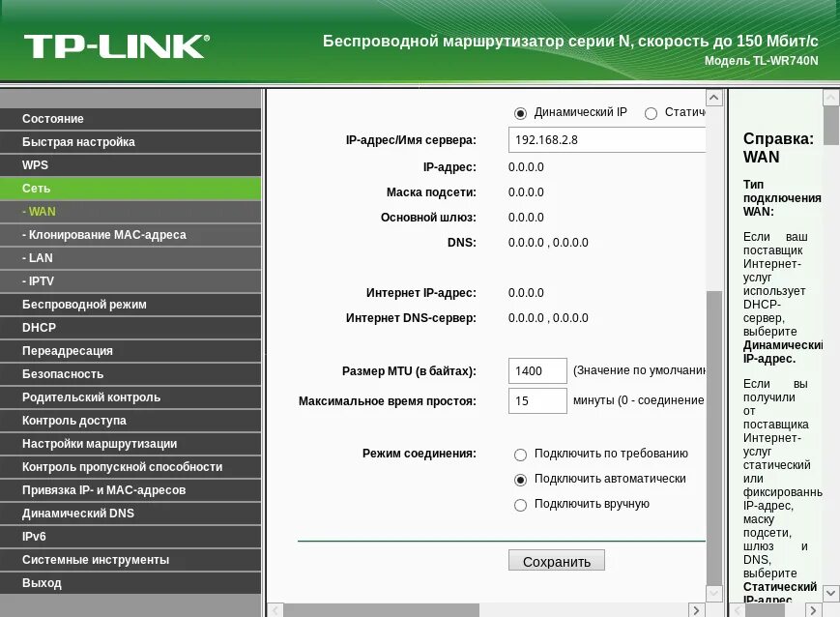Open Клонирование MAC-адреса submenu
Viewport: 840px width, 617px height.
130,235
